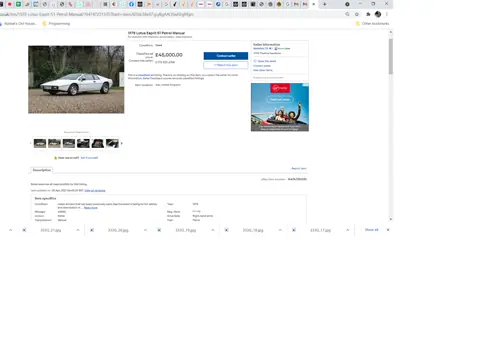This screenshot has height=360, width=480.
Task: Open the Programming bookmarks folder
Action: tap(56, 24)
